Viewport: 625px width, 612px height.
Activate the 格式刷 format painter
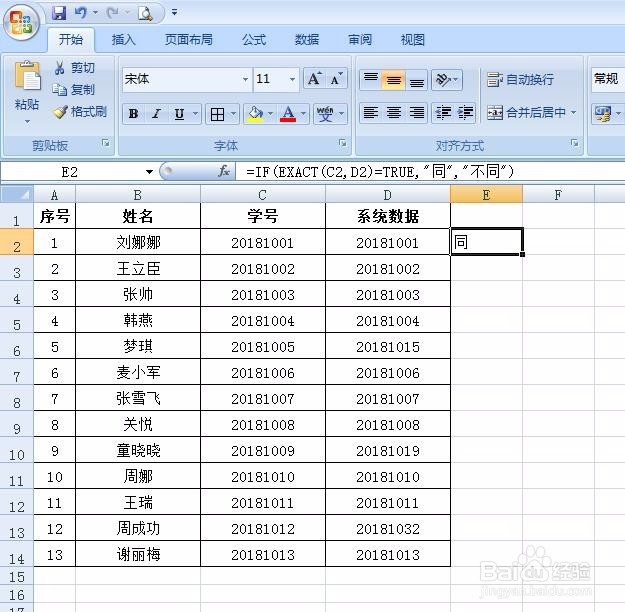[80, 112]
